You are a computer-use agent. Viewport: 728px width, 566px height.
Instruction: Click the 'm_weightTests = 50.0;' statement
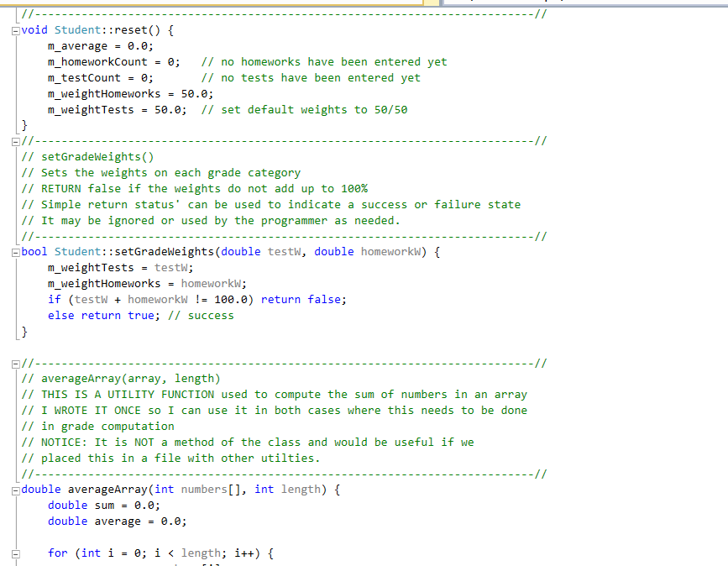point(117,109)
